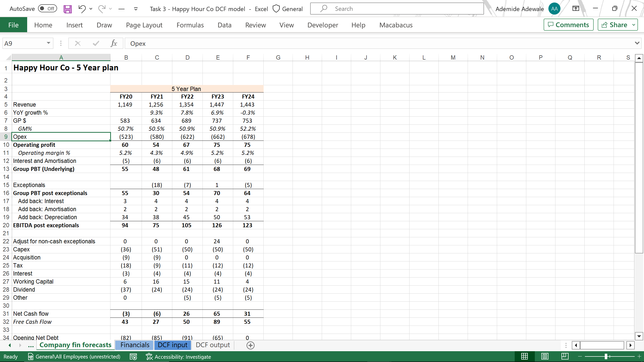Open the Name Box dropdown arrow
This screenshot has height=362, width=644.
pyautogui.click(x=48, y=43)
